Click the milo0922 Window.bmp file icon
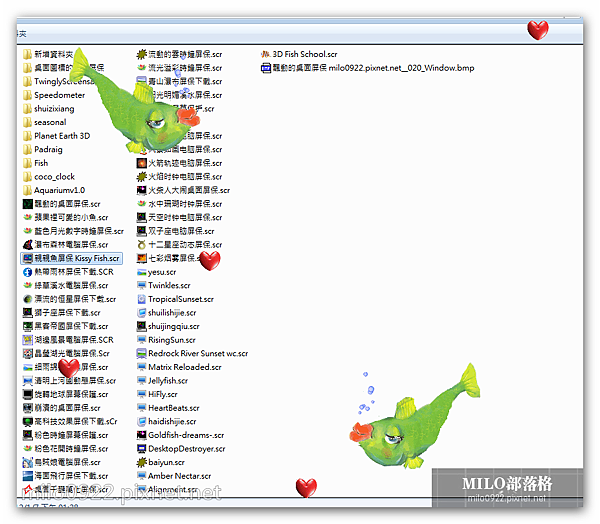This screenshot has height=524, width=600. 266,68
